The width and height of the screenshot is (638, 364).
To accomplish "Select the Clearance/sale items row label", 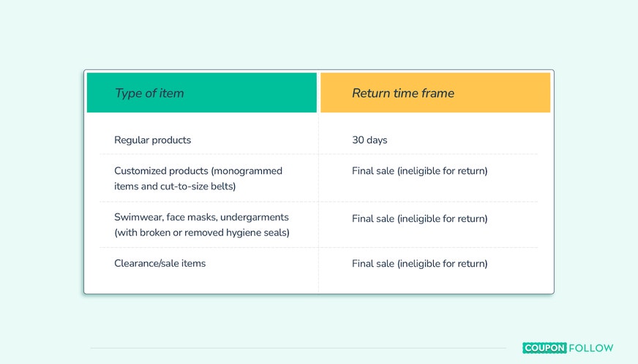I will point(160,264).
